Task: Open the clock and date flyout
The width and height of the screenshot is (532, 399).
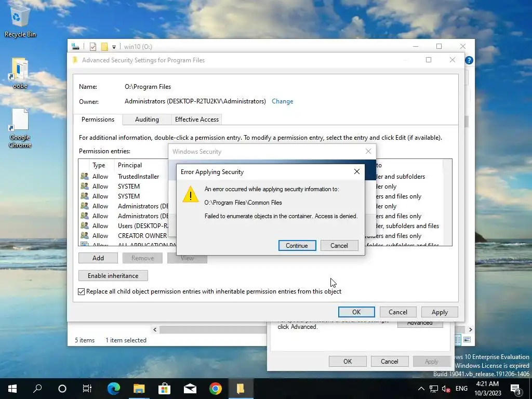Action: [487, 389]
